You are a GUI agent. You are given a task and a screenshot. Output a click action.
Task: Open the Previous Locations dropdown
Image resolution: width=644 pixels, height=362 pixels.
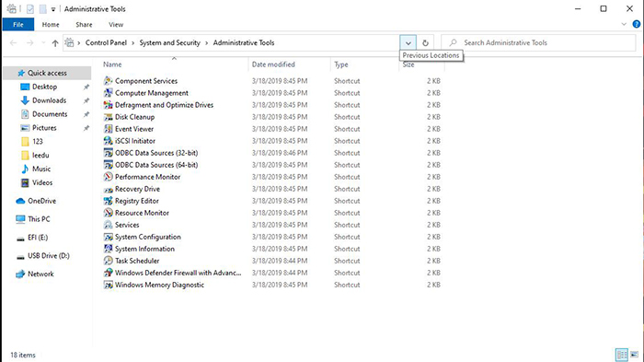[408, 42]
